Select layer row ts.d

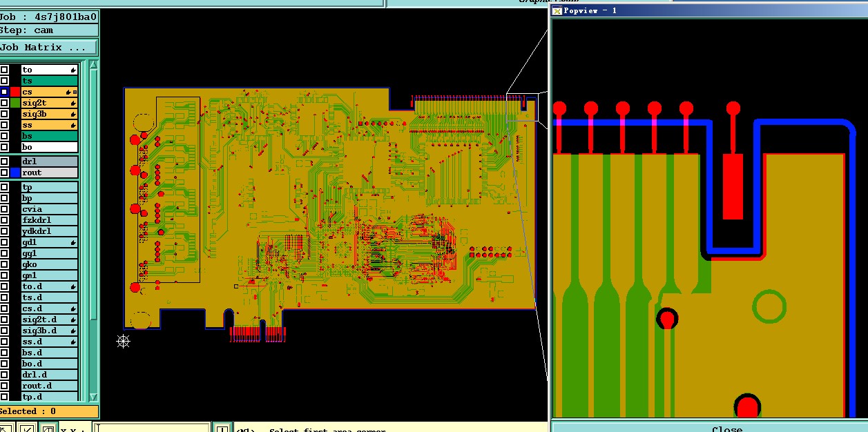(49, 297)
